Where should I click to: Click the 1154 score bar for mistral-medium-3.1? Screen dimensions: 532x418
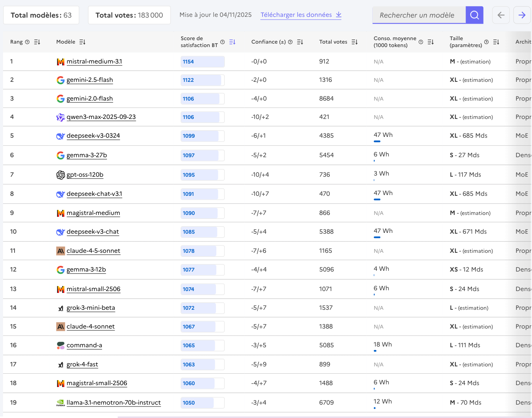202,62
